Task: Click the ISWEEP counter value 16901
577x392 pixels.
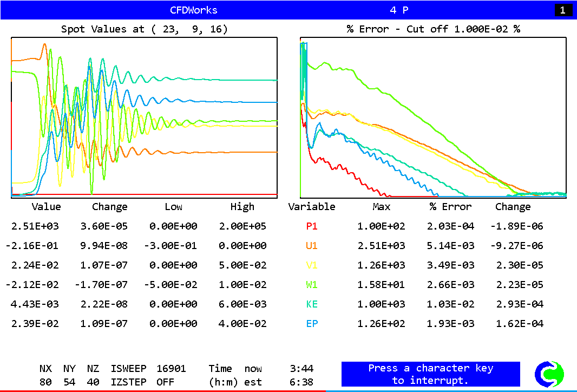Action: [171, 369]
